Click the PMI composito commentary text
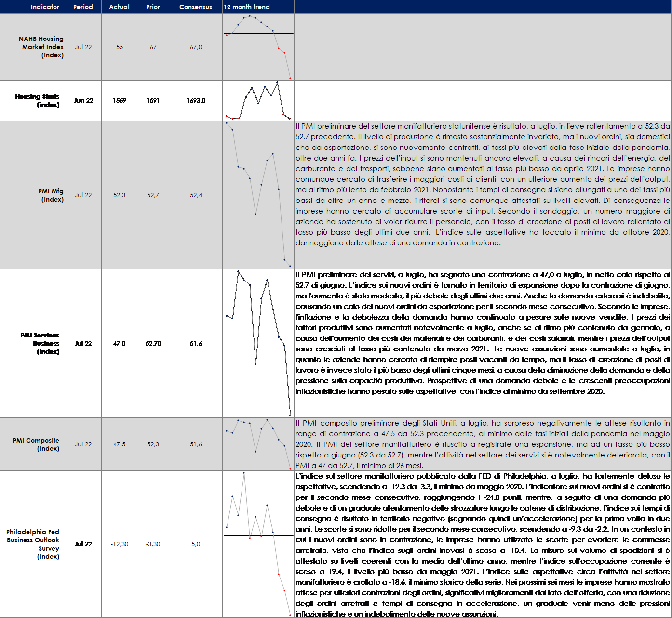The width and height of the screenshot is (672, 618). [x=483, y=444]
